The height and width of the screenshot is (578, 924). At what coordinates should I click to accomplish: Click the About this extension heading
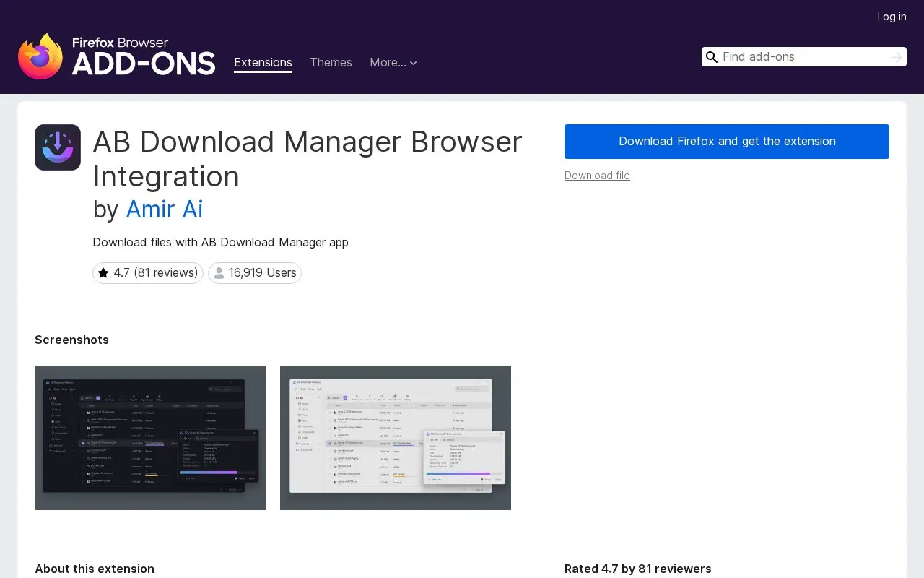(x=95, y=569)
